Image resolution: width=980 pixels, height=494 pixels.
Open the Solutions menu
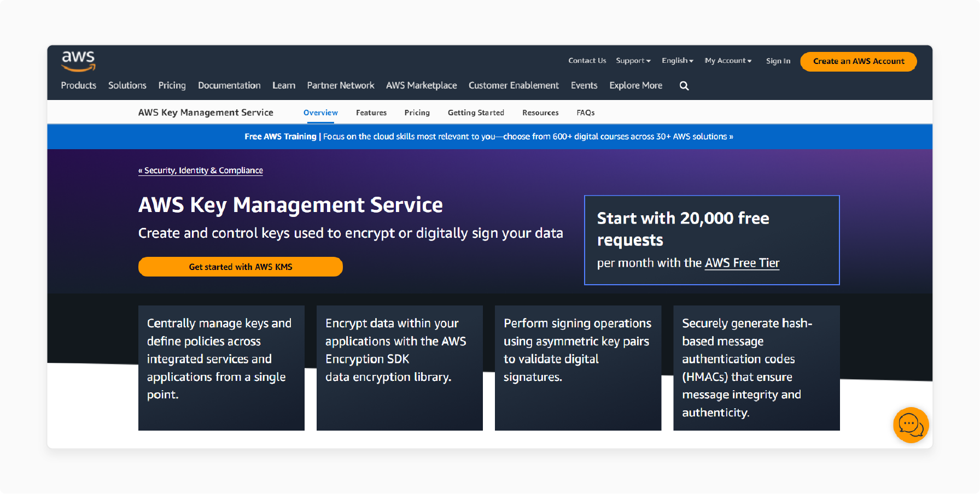coord(127,85)
